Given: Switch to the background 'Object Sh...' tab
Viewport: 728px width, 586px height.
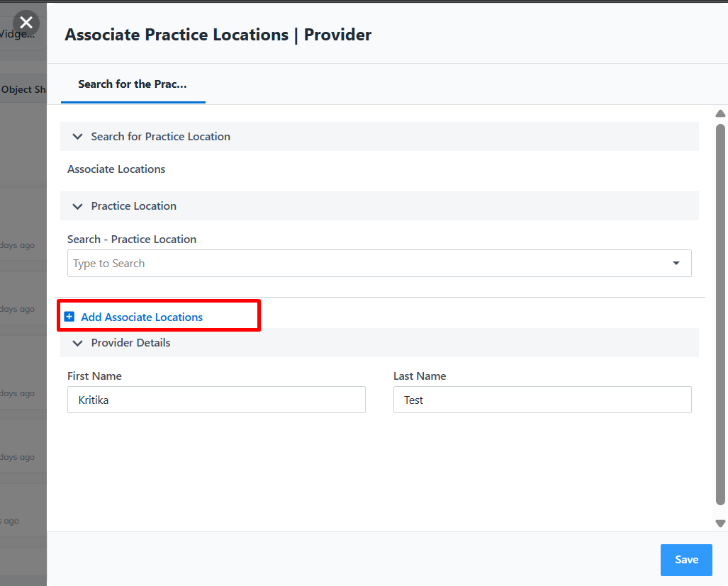Looking at the screenshot, I should coord(23,89).
